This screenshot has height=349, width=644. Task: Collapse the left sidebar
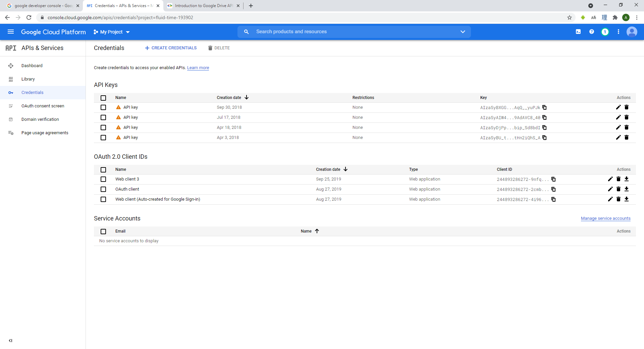(10, 341)
